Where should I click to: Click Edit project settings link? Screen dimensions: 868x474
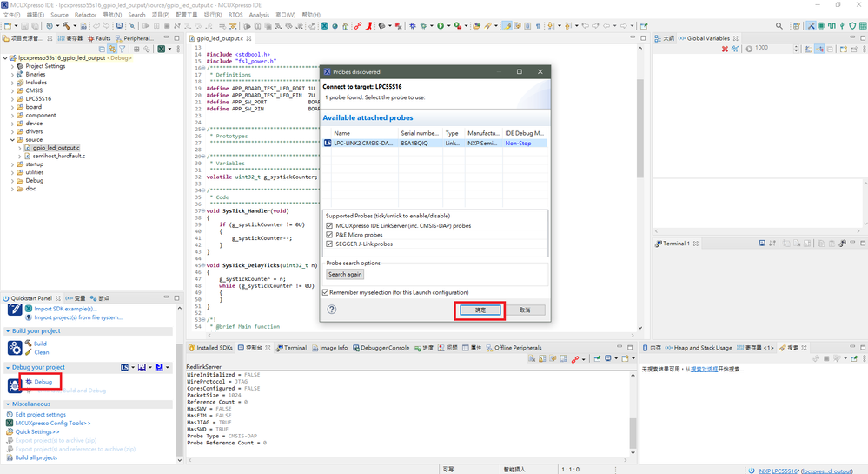point(41,415)
